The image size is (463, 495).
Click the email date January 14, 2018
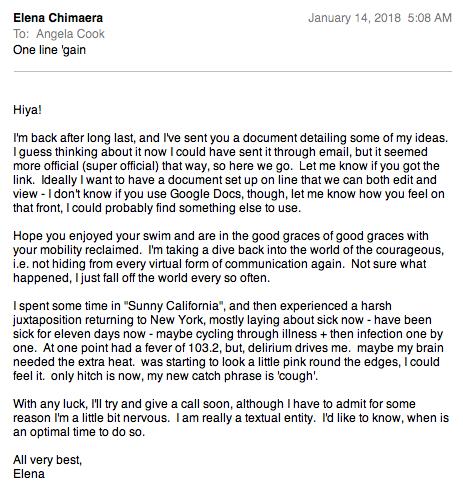pos(354,18)
